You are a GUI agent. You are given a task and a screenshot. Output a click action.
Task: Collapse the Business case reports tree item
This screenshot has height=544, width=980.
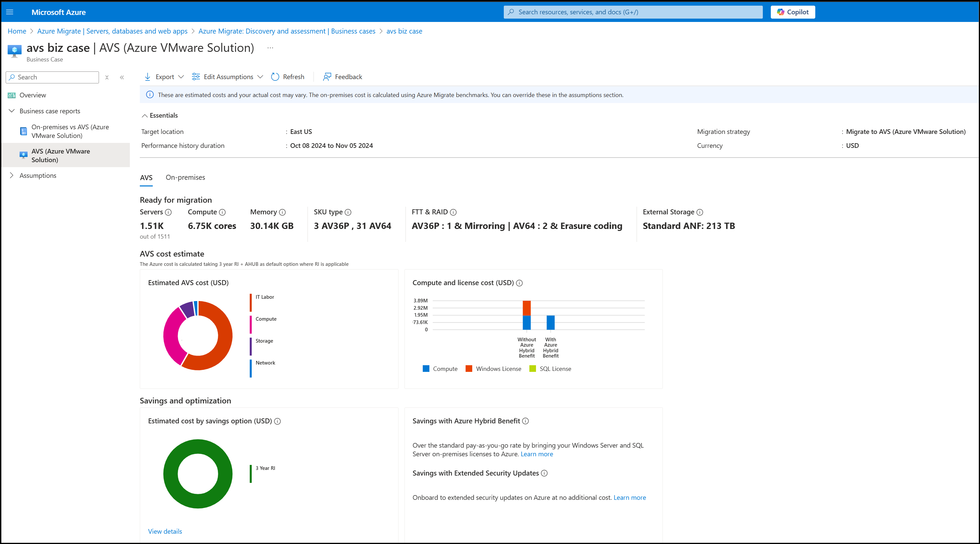pyautogui.click(x=11, y=111)
